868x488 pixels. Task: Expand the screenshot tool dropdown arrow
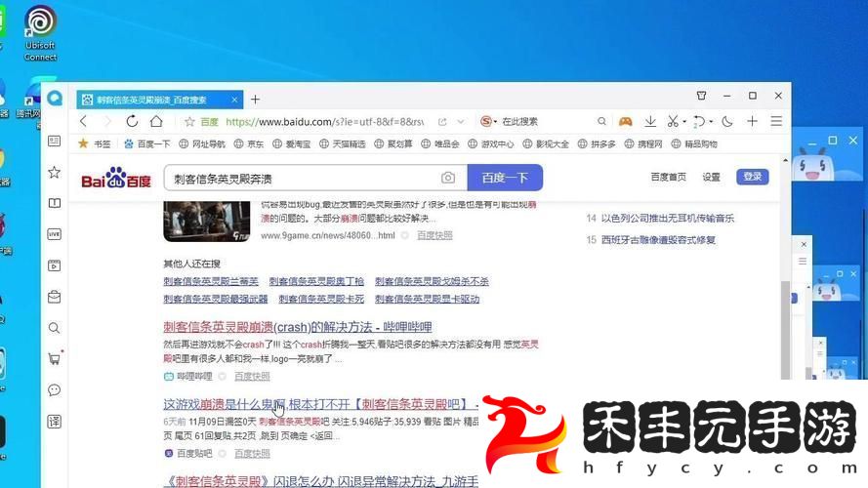click(684, 122)
